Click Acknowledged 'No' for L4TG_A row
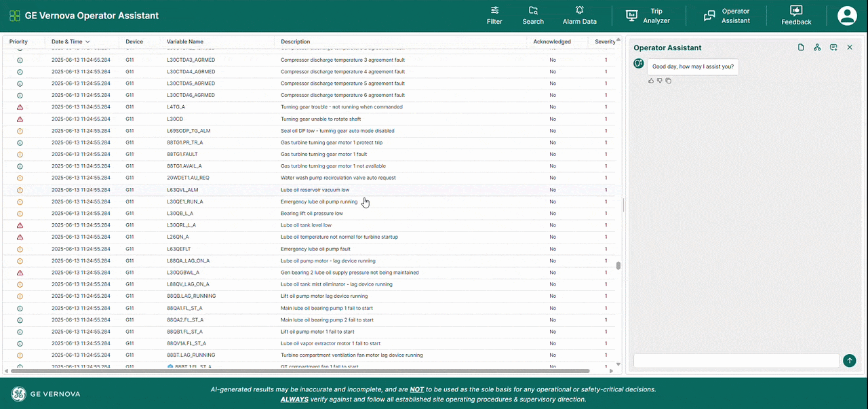The height and width of the screenshot is (409, 868). (x=553, y=107)
